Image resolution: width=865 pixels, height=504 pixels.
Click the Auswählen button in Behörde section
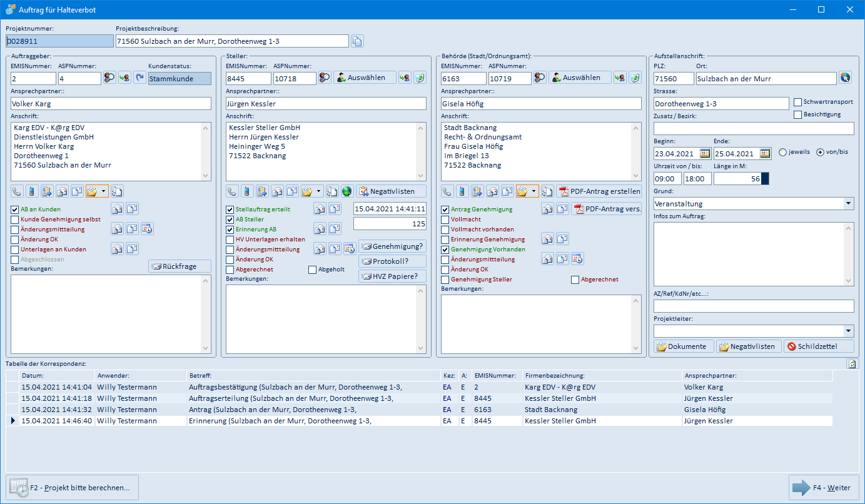[580, 78]
